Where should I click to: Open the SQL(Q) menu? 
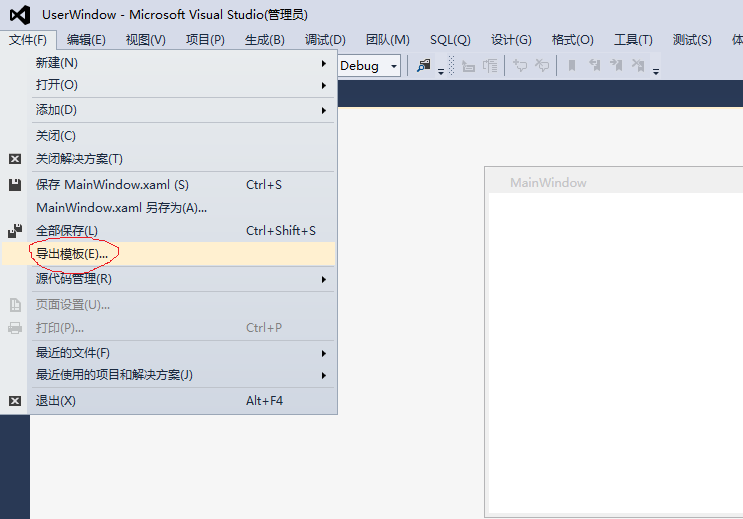coord(450,40)
